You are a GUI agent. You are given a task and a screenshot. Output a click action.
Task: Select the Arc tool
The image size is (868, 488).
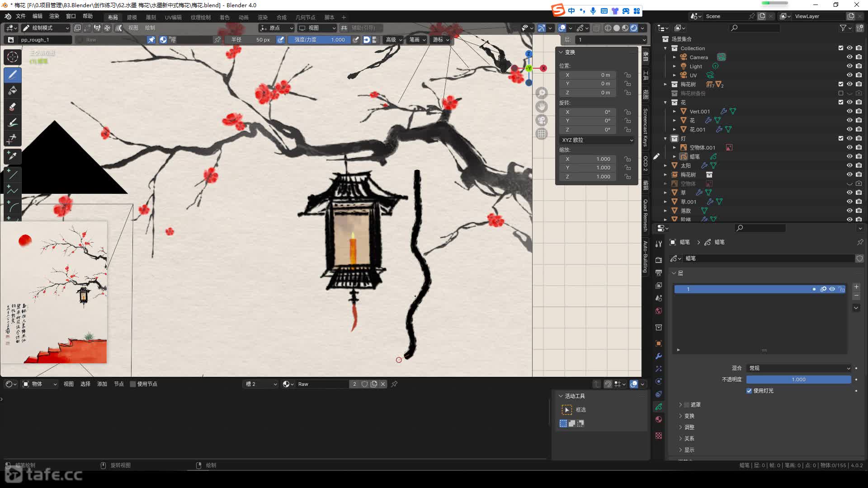(13, 206)
